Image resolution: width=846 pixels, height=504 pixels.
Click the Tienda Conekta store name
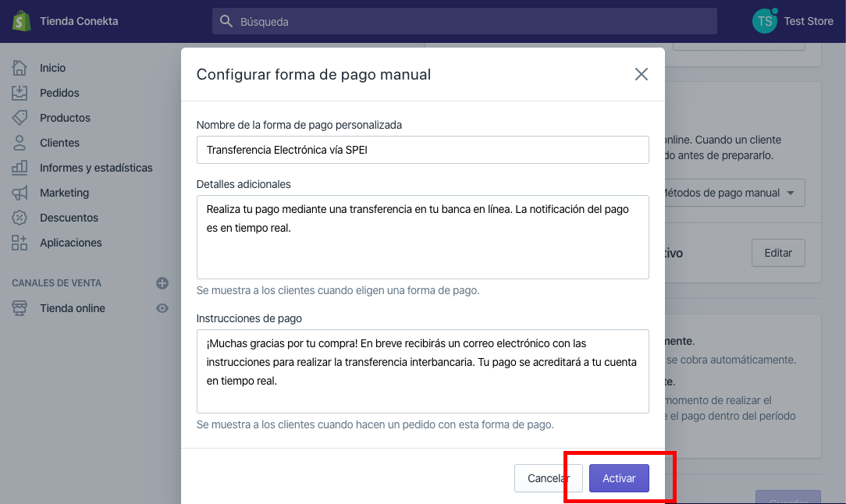point(79,21)
